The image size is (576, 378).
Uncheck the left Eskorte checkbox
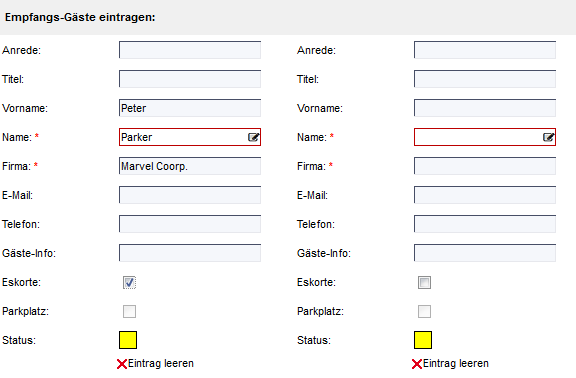tap(129, 282)
